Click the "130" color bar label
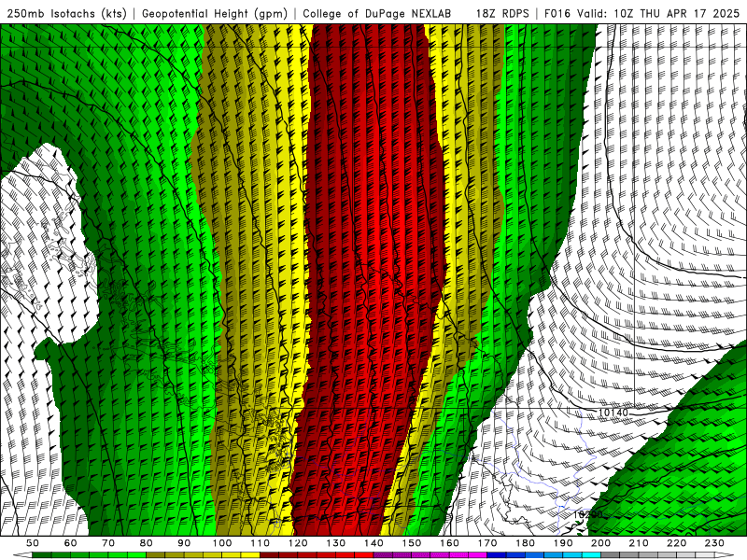 pos(336,543)
